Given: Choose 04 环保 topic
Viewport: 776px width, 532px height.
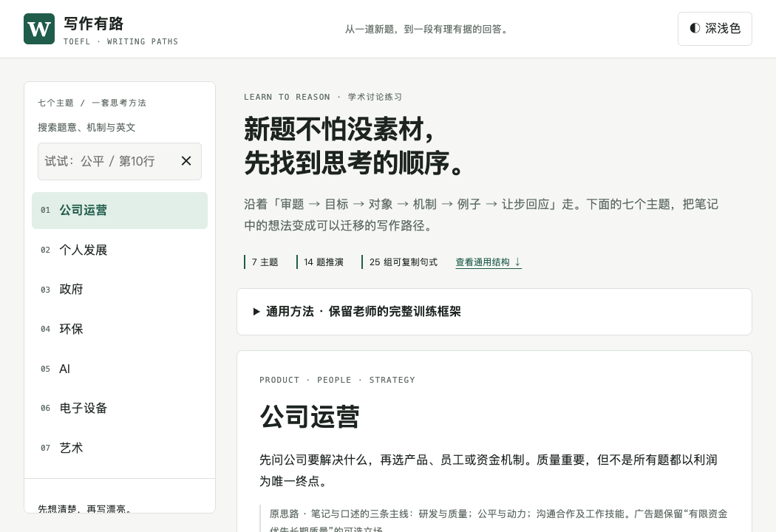Looking at the screenshot, I should point(119,329).
